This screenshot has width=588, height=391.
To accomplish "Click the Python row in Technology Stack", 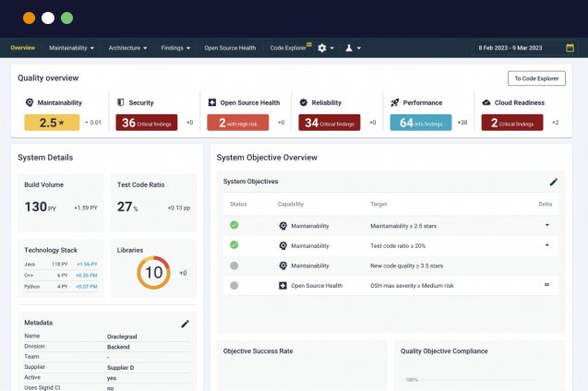I will tap(61, 287).
